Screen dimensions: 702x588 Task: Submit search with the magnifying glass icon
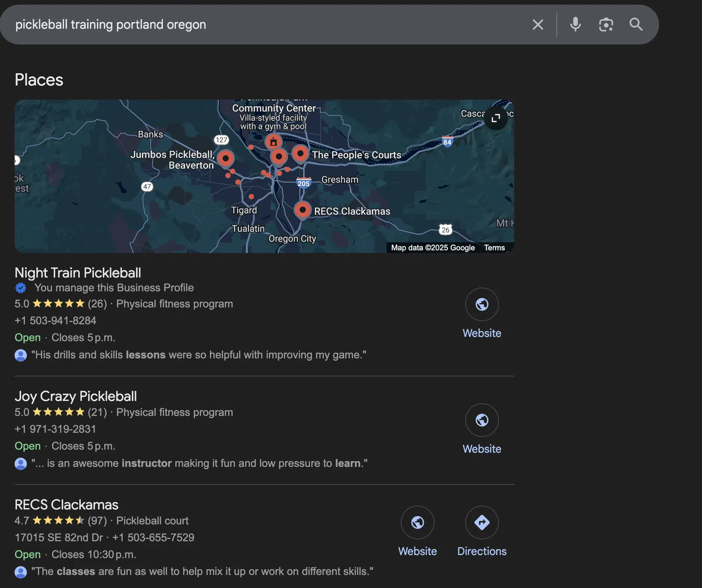click(x=636, y=25)
